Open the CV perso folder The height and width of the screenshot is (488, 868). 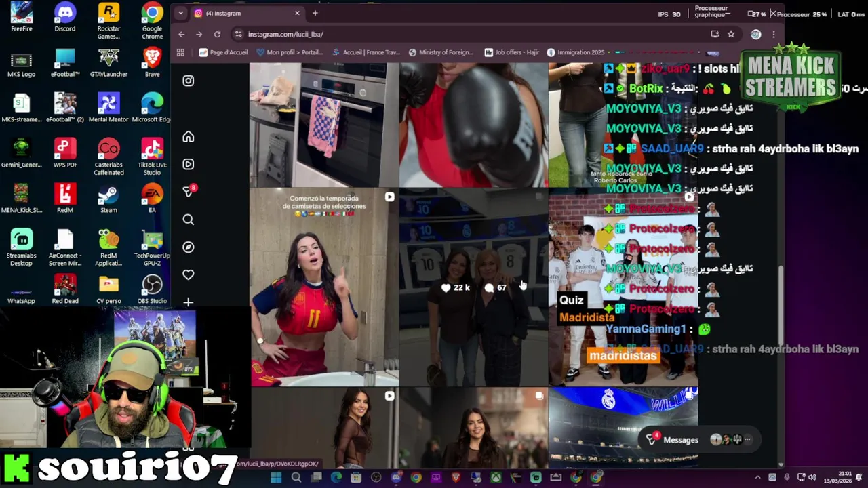(108, 289)
